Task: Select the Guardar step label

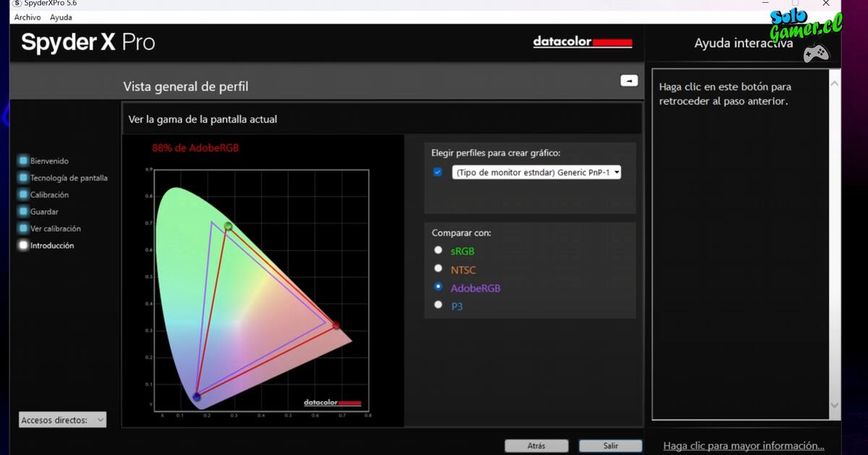Action: pyautogui.click(x=44, y=212)
